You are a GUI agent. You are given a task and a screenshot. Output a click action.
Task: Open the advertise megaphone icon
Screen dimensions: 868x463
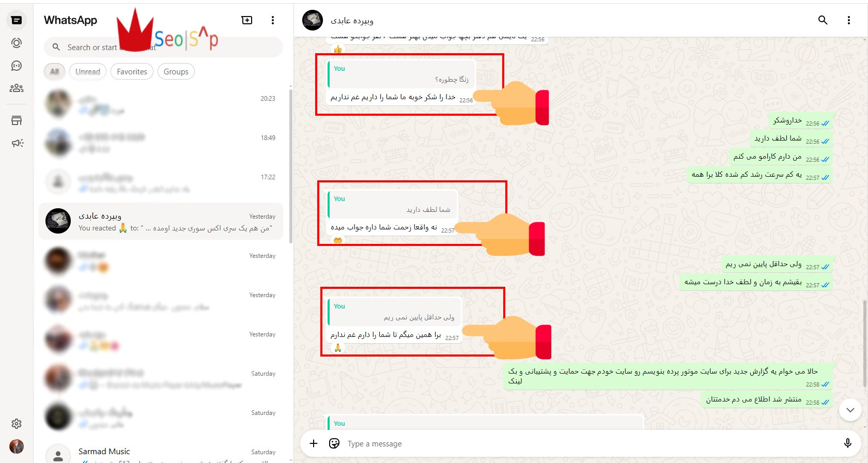[x=17, y=143]
